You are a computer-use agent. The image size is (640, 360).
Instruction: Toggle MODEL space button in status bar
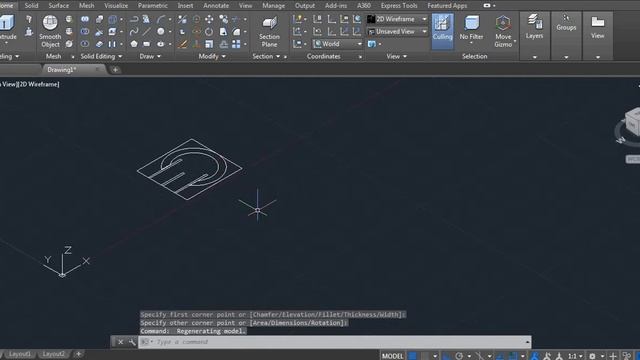[393, 356]
